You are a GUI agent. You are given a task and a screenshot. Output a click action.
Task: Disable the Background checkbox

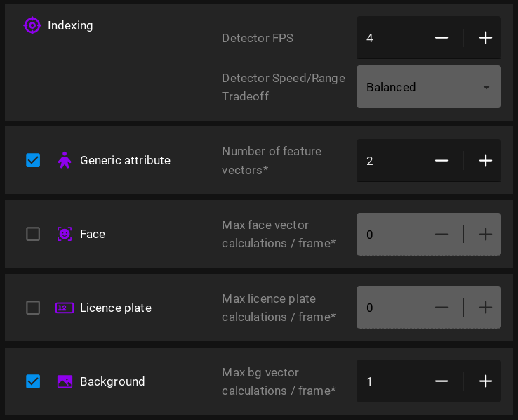point(33,381)
